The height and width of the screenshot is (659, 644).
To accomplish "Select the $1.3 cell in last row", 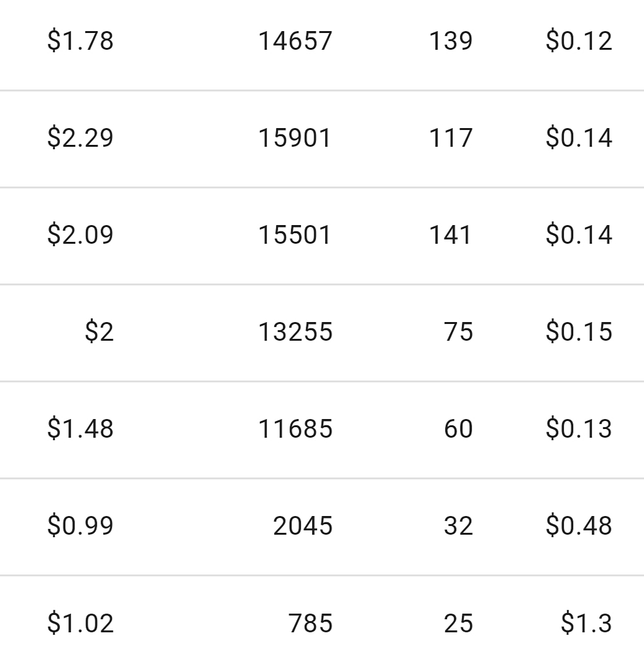I will (x=586, y=623).
